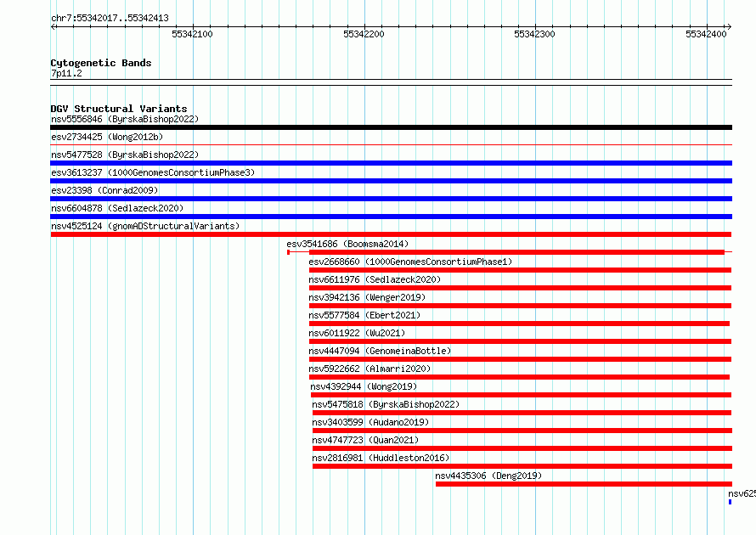
Task: Click nsv4525124 (gnomADStructuralVariants) label
Action: [145, 226]
